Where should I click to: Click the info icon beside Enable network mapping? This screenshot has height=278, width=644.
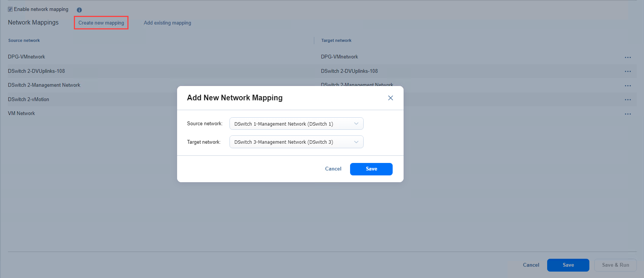coord(79,10)
